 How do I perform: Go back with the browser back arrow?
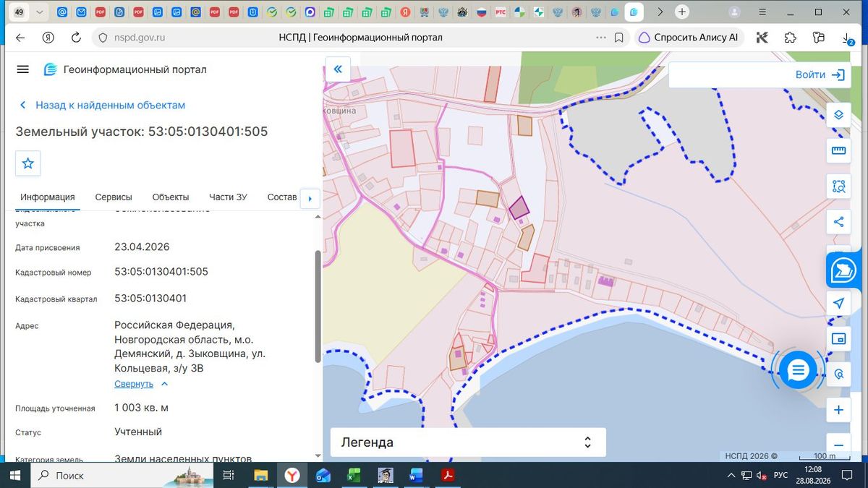20,38
